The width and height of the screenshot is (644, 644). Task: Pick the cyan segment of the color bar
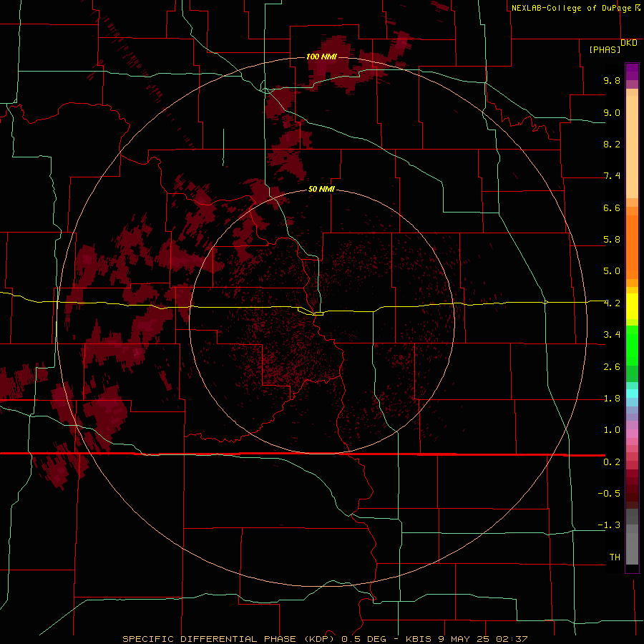pos(632,394)
